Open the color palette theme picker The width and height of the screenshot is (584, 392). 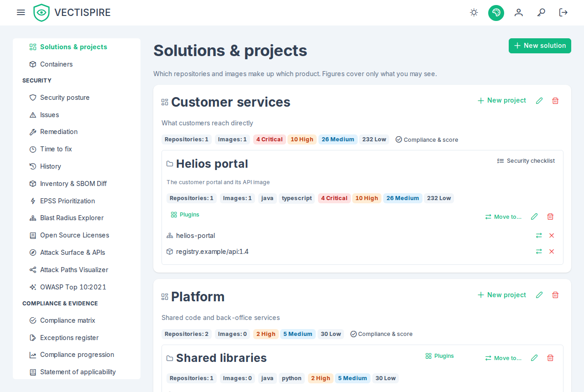click(x=496, y=13)
